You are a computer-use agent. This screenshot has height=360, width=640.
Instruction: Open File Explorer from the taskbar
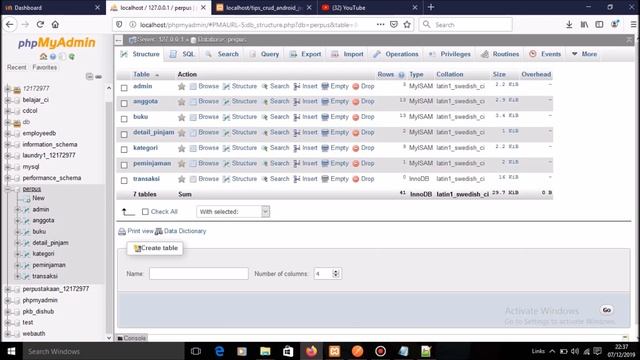265,351
